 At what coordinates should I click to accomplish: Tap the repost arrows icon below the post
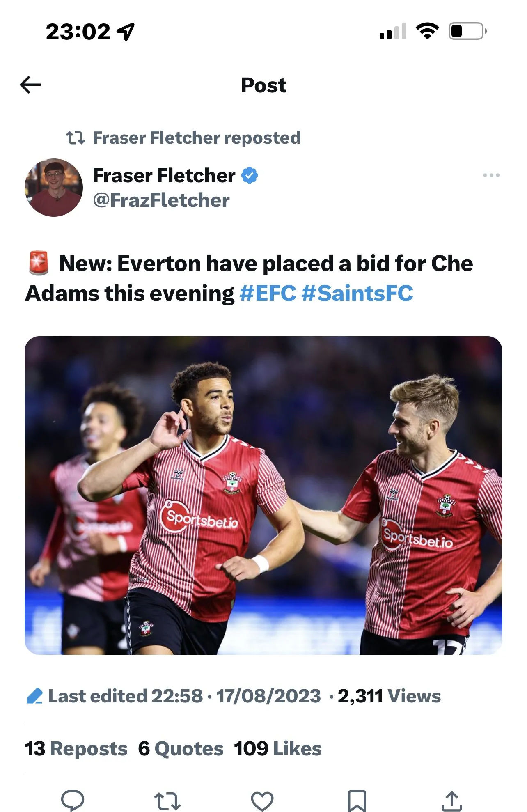(167, 800)
